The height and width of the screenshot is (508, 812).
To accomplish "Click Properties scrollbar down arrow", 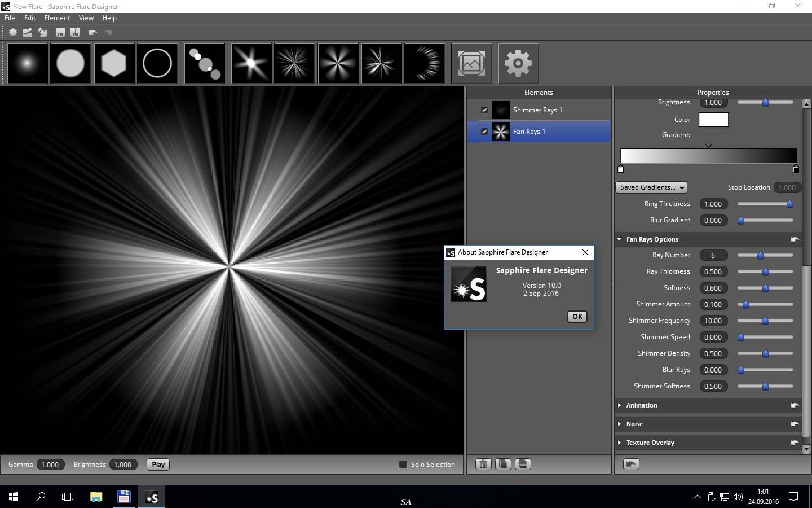I will 806,449.
